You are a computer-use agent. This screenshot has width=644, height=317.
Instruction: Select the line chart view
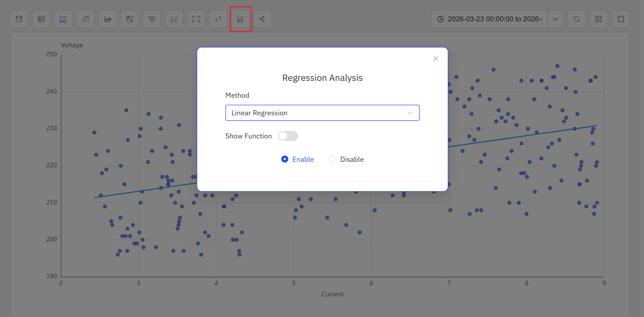pos(63,19)
